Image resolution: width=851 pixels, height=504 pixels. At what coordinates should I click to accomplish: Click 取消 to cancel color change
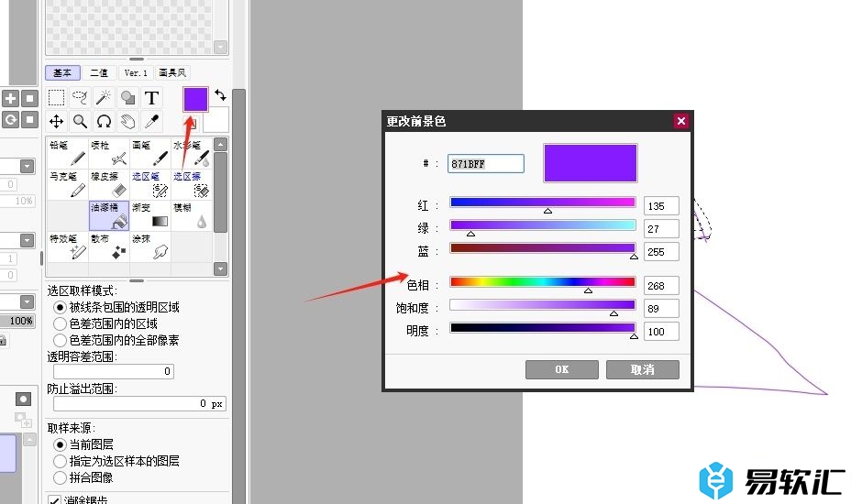click(643, 369)
